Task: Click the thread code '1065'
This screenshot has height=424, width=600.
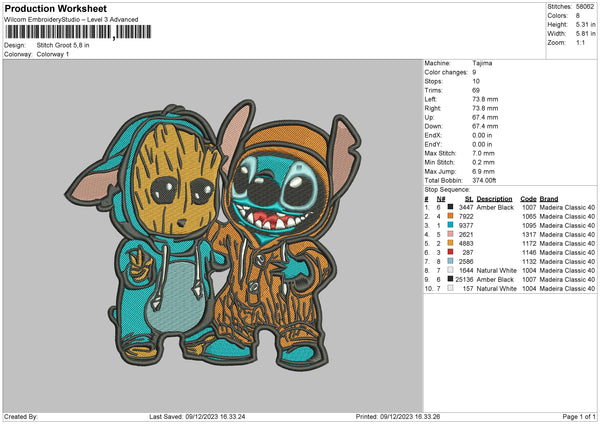Action: pyautogui.click(x=529, y=217)
